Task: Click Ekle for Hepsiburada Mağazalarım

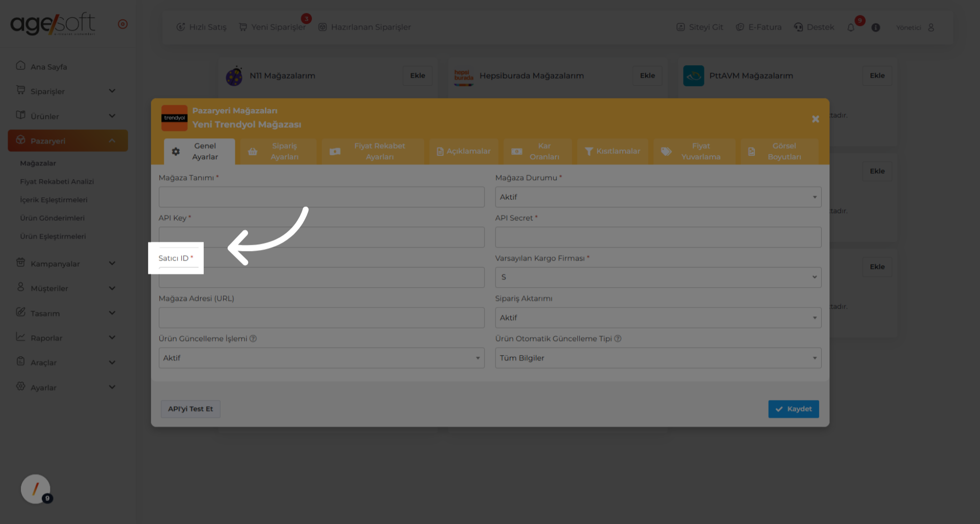Action: point(647,76)
